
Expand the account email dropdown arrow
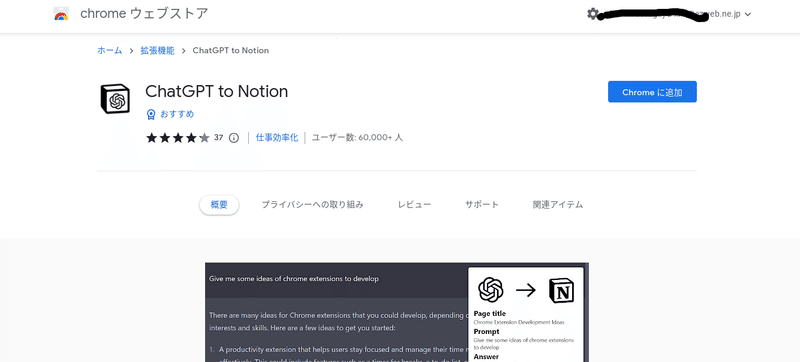click(x=748, y=15)
